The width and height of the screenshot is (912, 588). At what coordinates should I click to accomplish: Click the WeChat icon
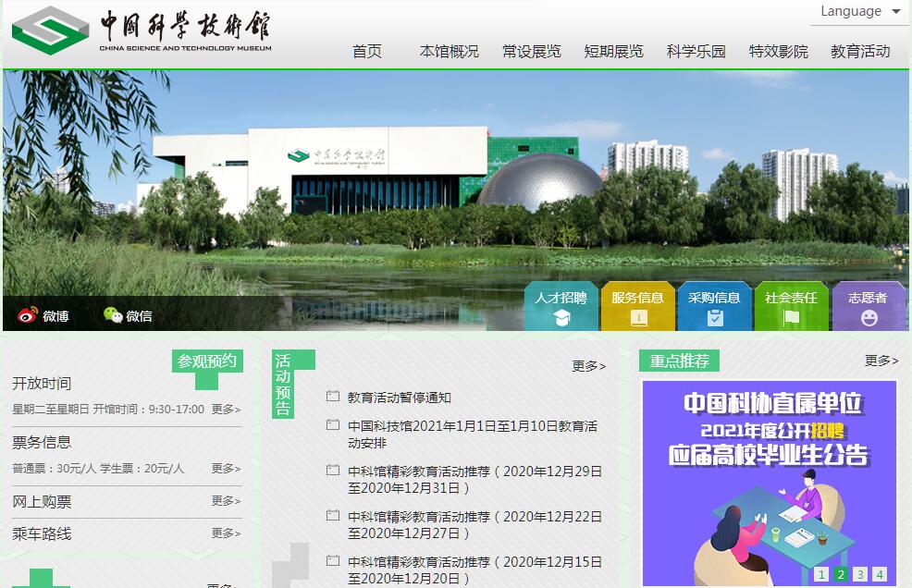pyautogui.click(x=113, y=315)
